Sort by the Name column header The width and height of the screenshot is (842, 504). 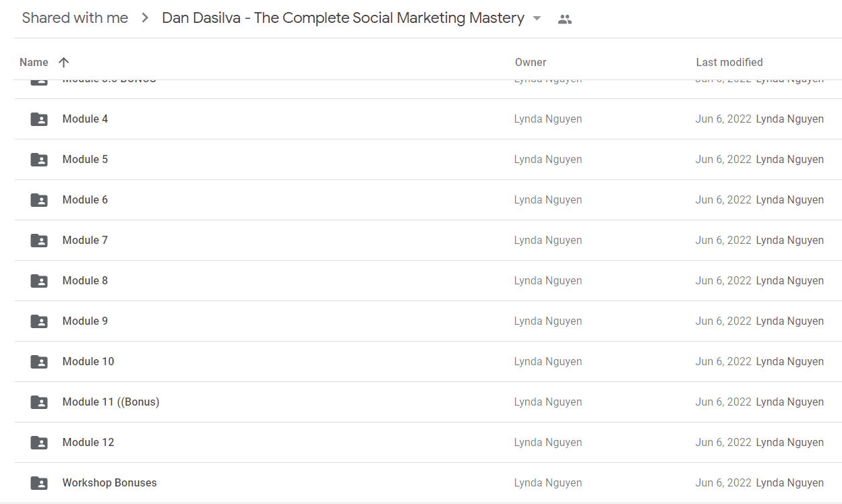tap(34, 62)
